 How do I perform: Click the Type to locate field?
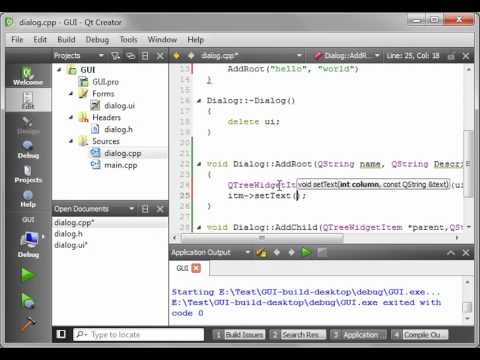point(138,334)
